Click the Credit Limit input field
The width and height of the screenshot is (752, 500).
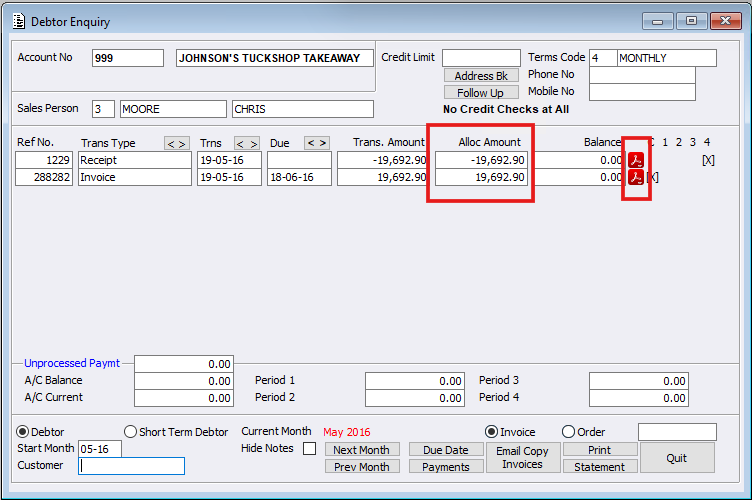481,58
